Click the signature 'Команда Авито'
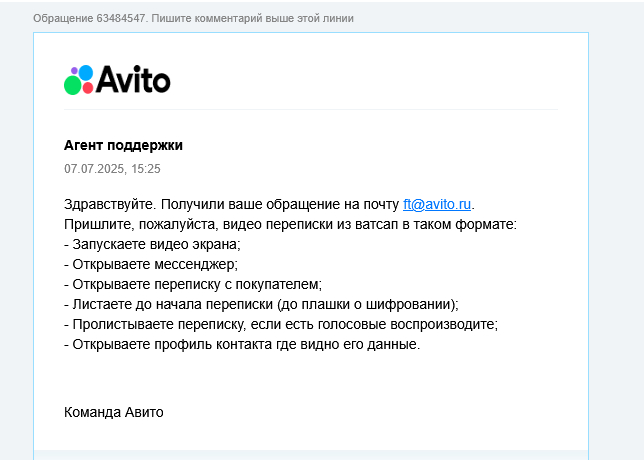The width and height of the screenshot is (644, 460). pos(114,412)
